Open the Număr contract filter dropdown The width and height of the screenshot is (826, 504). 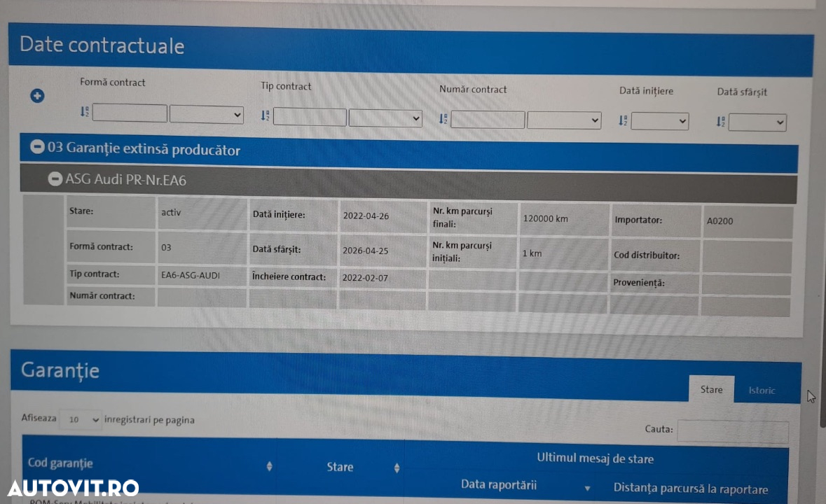(x=564, y=120)
